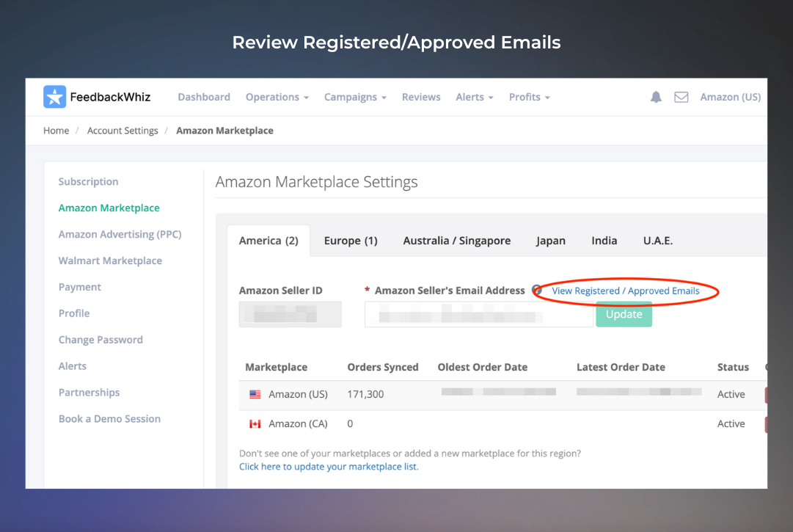The height and width of the screenshot is (532, 793).
Task: Open Amazon Advertising (PPC) settings
Action: (x=120, y=234)
